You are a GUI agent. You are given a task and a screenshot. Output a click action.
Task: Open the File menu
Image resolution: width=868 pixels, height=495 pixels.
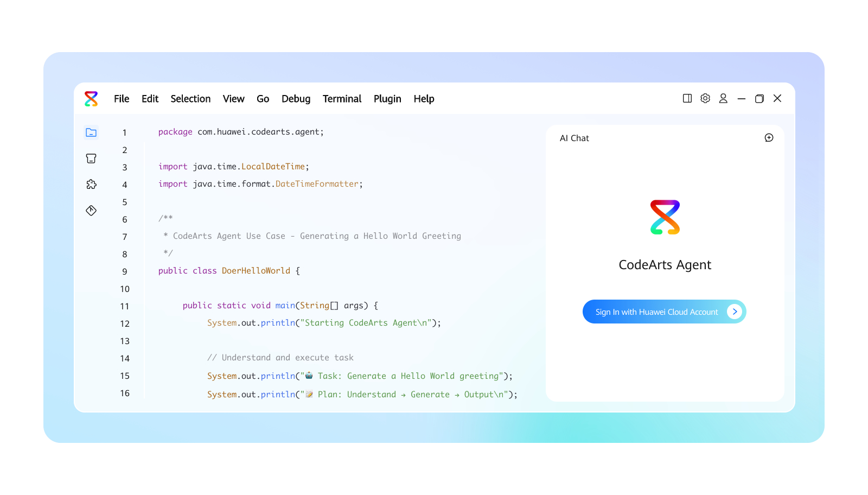click(x=122, y=99)
